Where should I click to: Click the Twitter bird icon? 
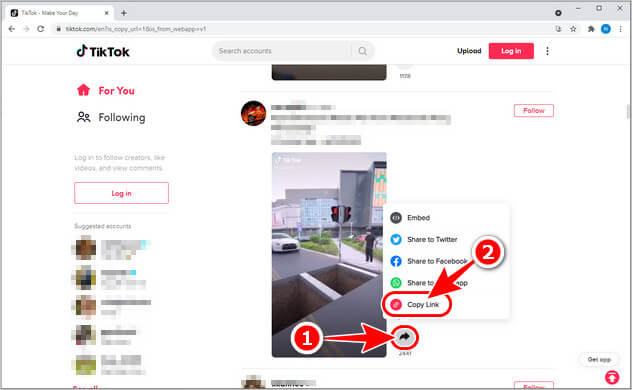point(396,239)
